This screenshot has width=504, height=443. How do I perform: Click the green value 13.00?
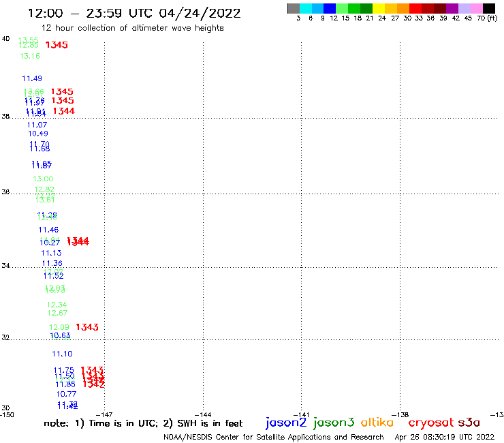click(x=43, y=179)
